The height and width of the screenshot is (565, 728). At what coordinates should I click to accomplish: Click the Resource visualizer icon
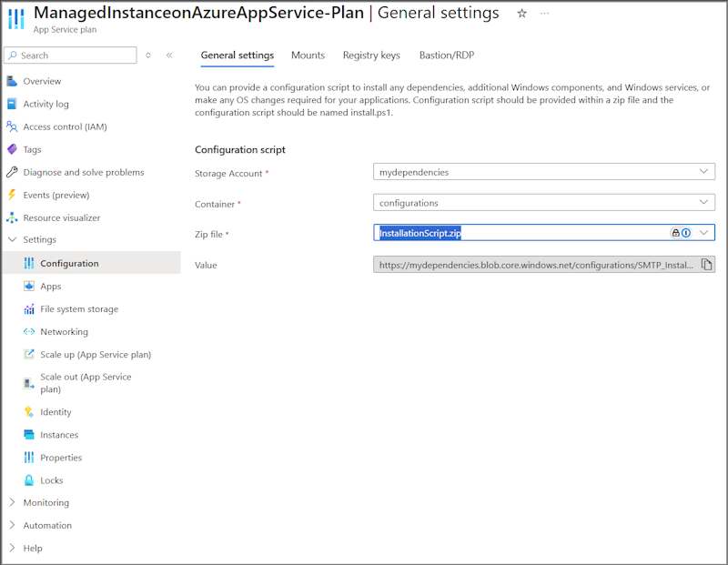tap(12, 217)
